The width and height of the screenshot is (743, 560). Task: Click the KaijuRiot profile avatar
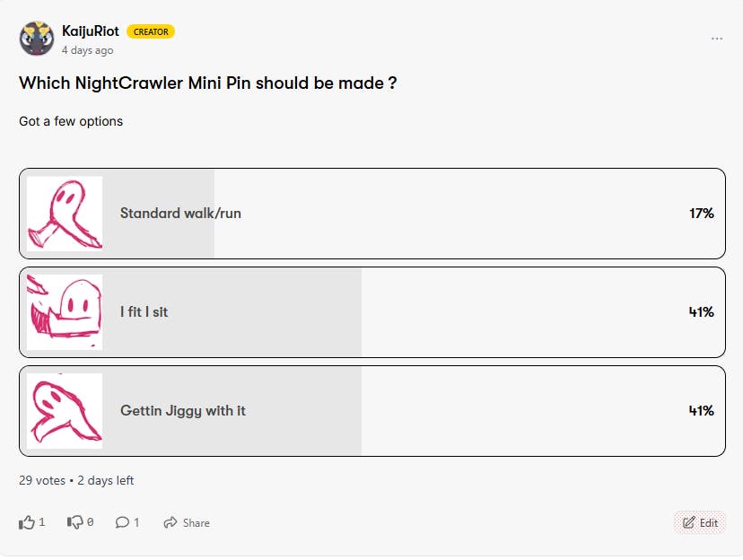point(37,39)
